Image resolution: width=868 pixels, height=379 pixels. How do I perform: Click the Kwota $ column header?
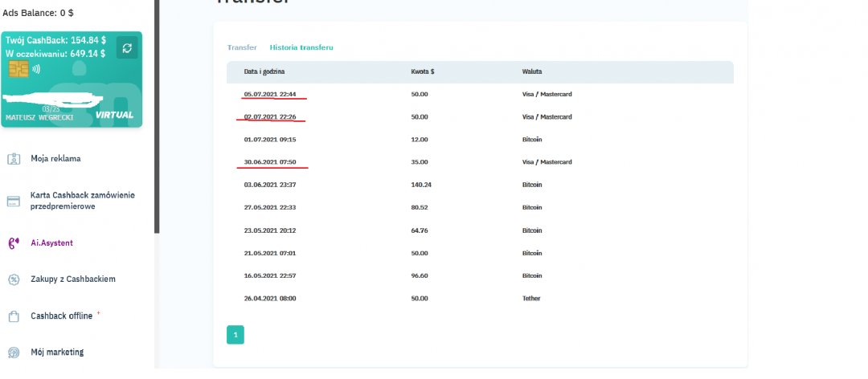tap(422, 72)
